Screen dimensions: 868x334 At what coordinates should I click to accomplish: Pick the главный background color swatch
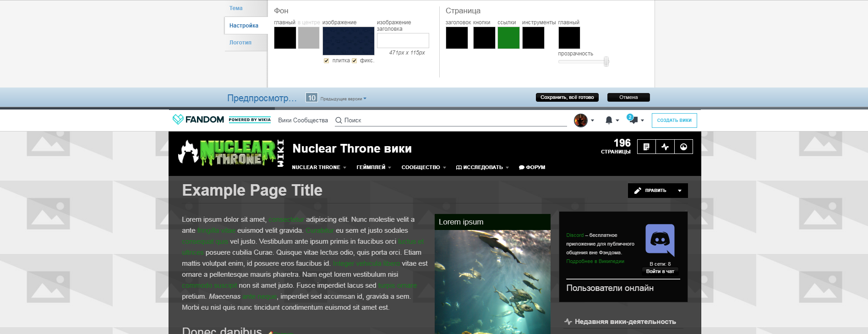[x=285, y=38]
